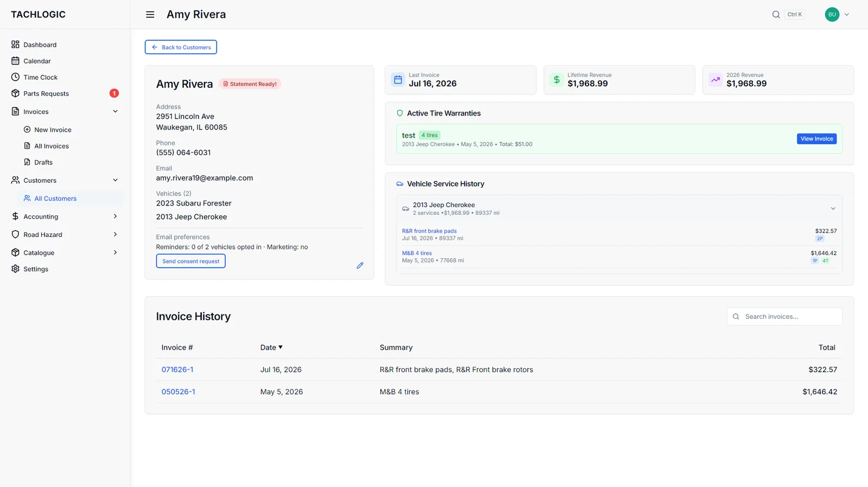Click the Drafts pencil-page icon

[x=27, y=162]
